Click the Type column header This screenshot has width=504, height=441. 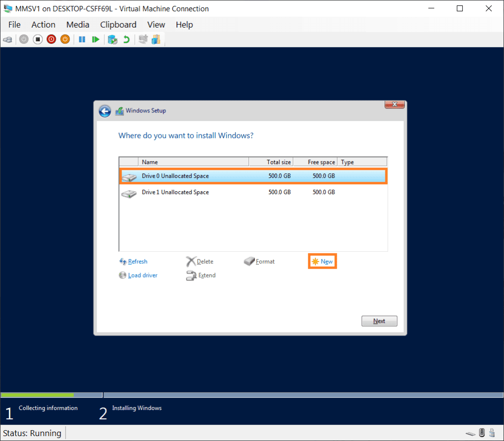362,162
